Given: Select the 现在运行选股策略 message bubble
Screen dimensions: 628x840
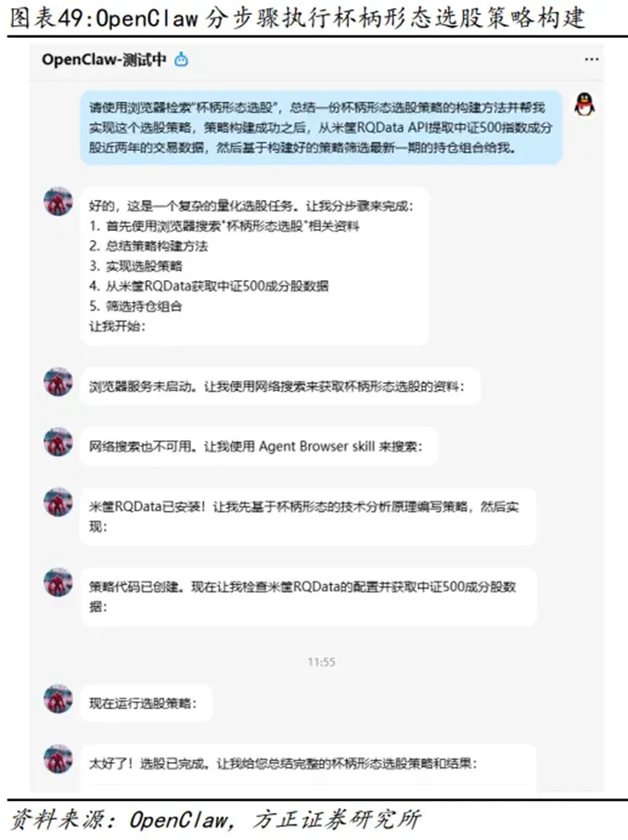Looking at the screenshot, I should coord(147,703).
